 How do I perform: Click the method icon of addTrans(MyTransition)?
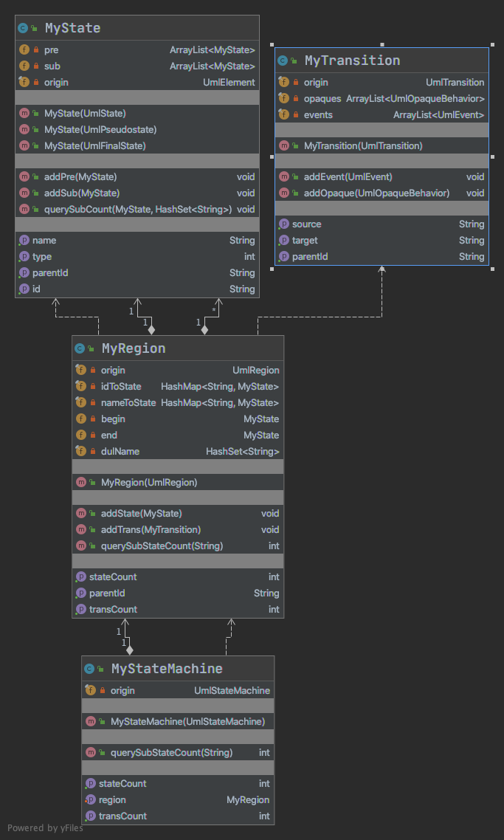pos(81,529)
